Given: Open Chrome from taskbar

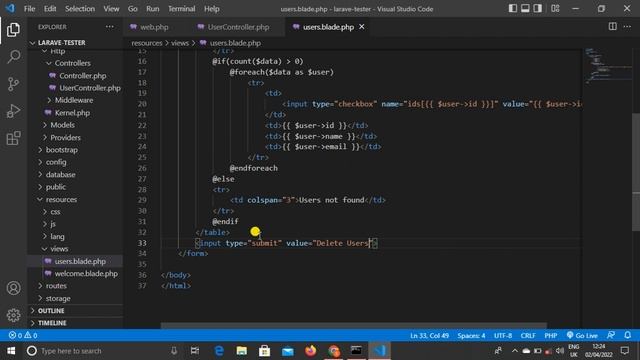Looking at the screenshot, I should 334,351.
